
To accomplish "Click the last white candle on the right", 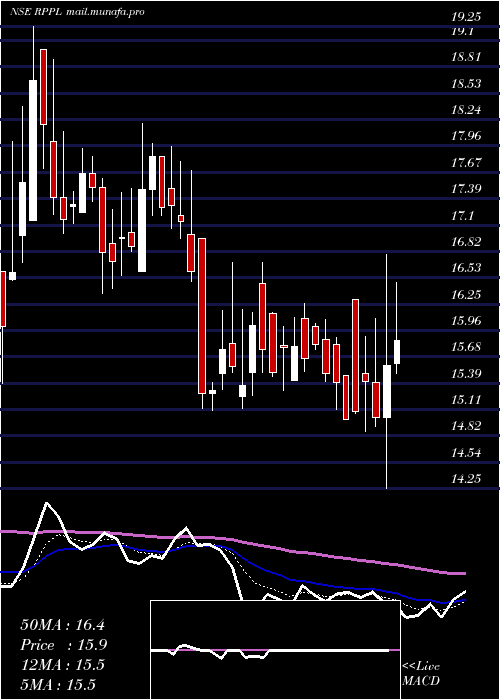I will [397, 352].
